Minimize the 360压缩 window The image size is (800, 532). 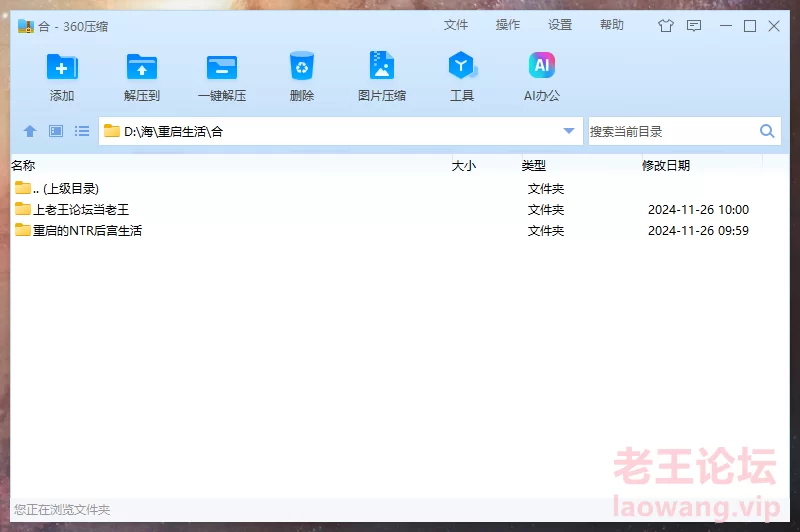(x=726, y=26)
